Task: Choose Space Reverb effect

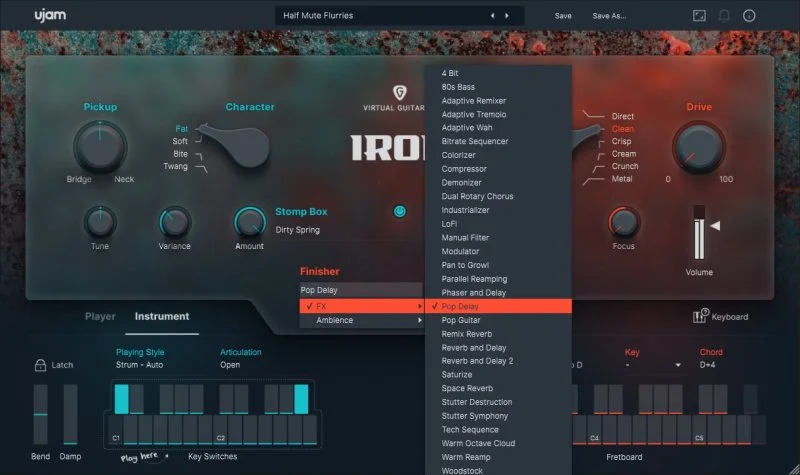Action: point(498,388)
